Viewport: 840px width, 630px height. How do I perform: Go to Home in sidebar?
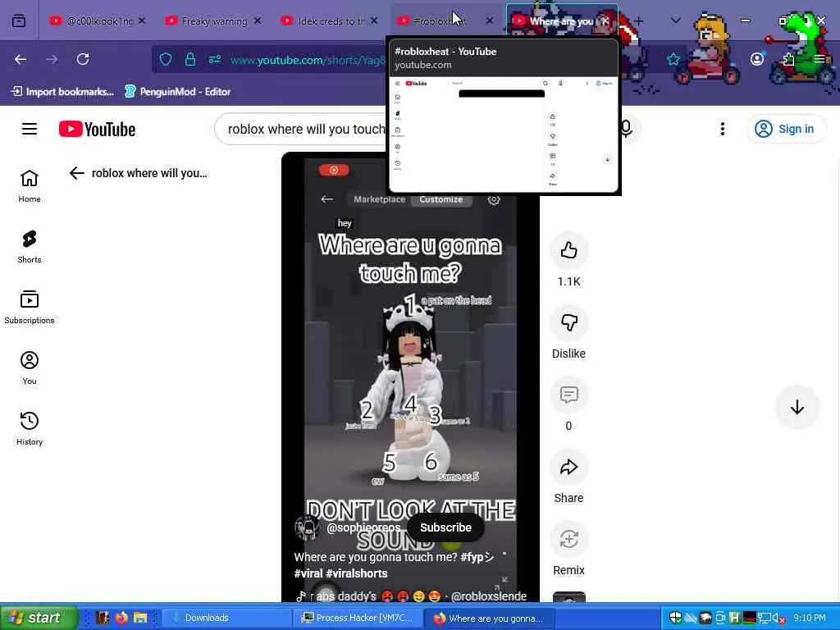(30, 186)
